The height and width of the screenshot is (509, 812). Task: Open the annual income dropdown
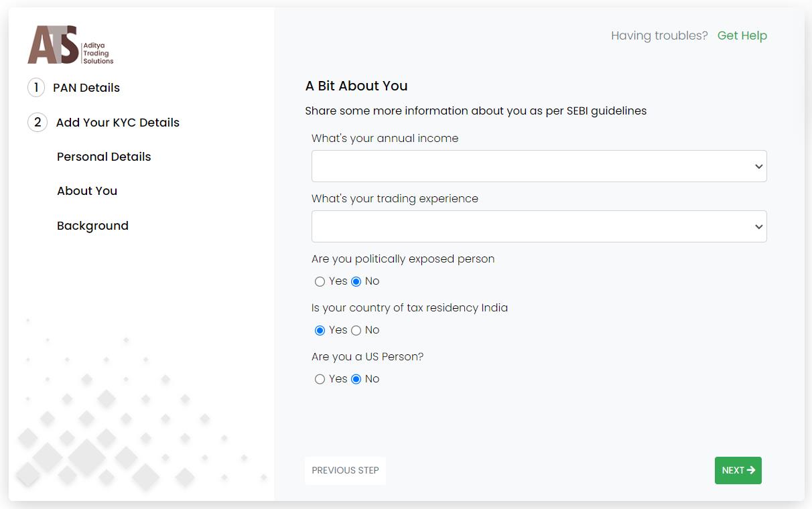point(539,166)
